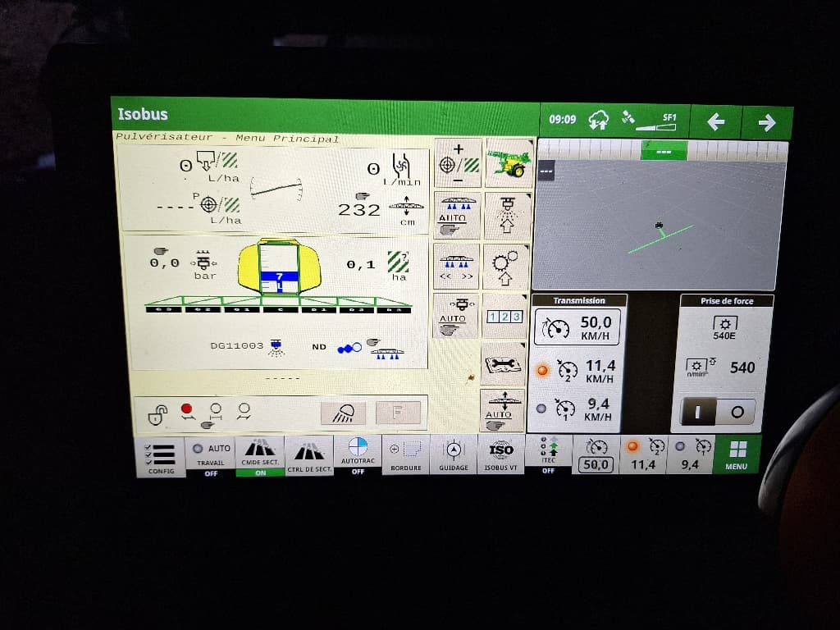Screen dimensions: 840x630
Task: Tap the blue nozzle spray icon
Action: [276, 348]
